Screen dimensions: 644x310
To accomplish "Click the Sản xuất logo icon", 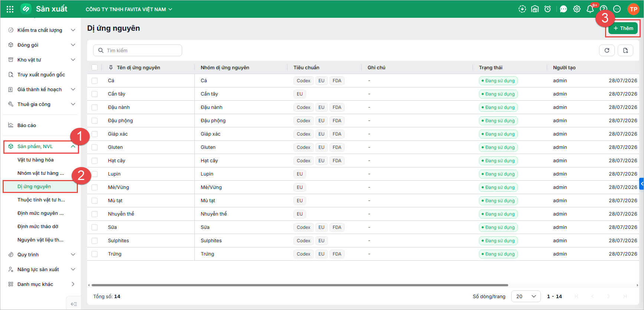I will coord(26,9).
